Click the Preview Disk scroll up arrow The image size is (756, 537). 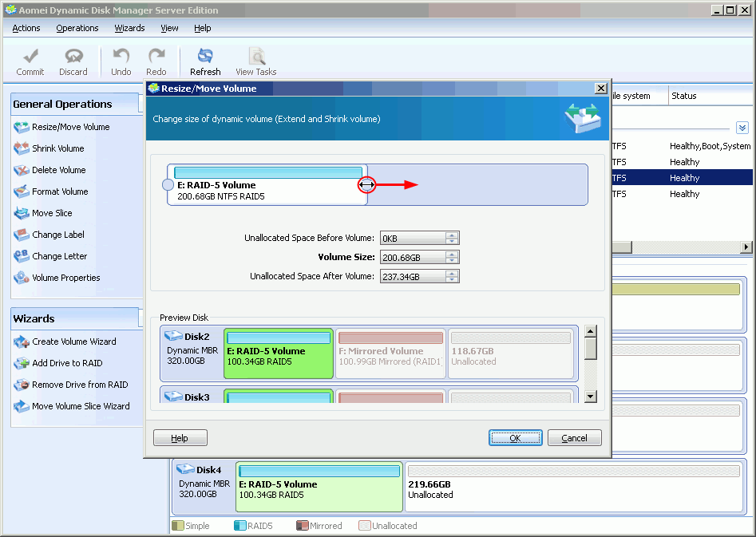click(591, 331)
